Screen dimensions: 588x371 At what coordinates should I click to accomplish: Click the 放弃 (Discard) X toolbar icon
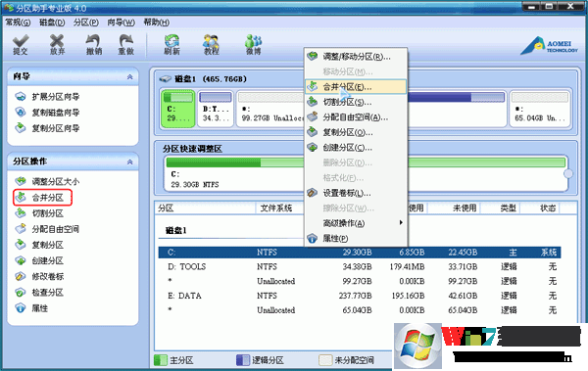pyautogui.click(x=57, y=45)
